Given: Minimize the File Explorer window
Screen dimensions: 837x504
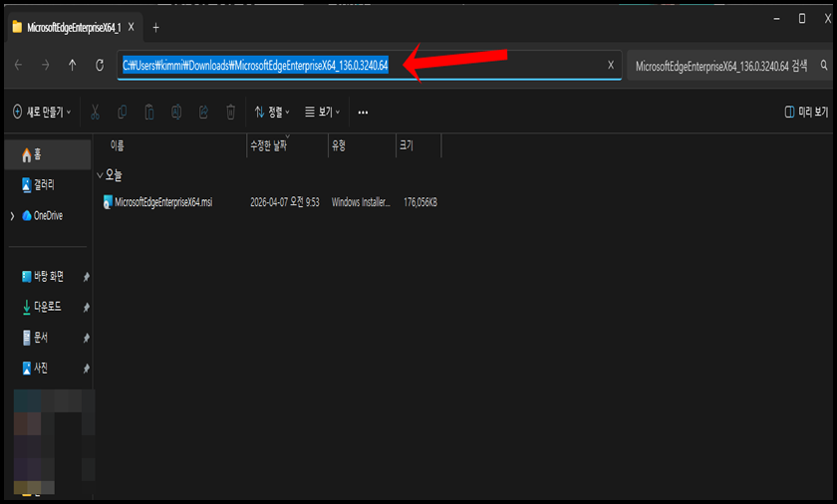Looking at the screenshot, I should [x=776, y=19].
